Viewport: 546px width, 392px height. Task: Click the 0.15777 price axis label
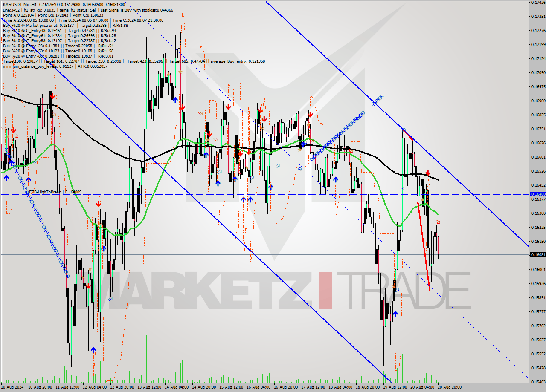(x=538, y=311)
